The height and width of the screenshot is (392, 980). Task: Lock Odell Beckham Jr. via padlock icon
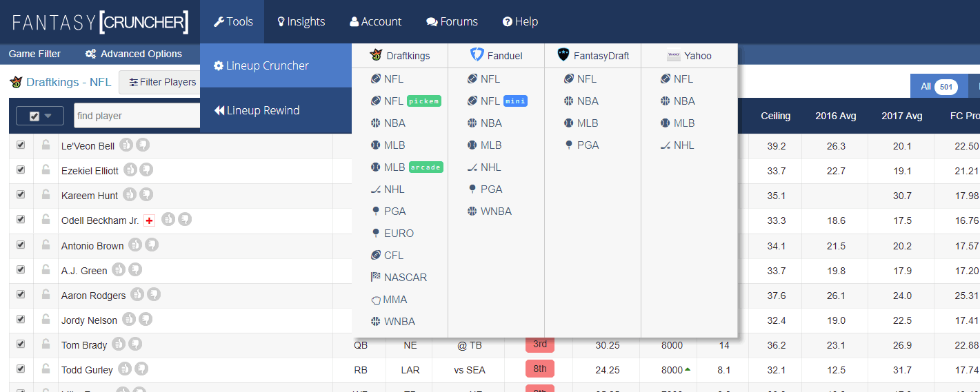coord(46,220)
